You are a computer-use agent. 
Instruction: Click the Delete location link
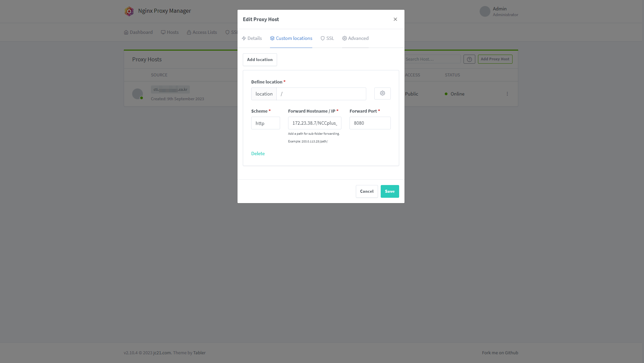pos(258,154)
